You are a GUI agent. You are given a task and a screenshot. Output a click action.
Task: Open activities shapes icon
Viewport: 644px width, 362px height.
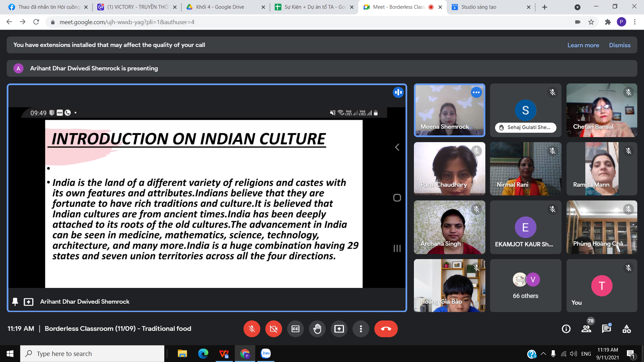(x=626, y=329)
